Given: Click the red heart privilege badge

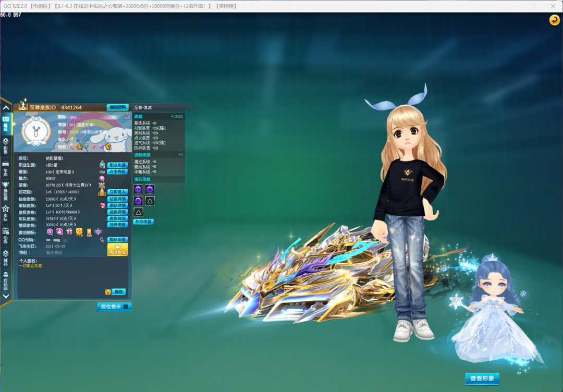Looking at the screenshot, I should [94, 146].
